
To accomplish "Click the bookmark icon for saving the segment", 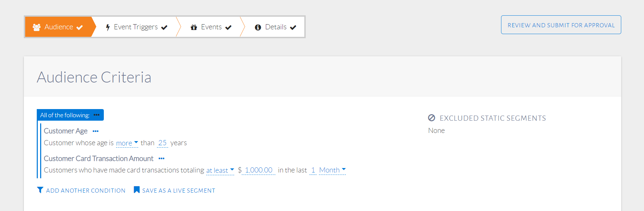I will [x=136, y=190].
